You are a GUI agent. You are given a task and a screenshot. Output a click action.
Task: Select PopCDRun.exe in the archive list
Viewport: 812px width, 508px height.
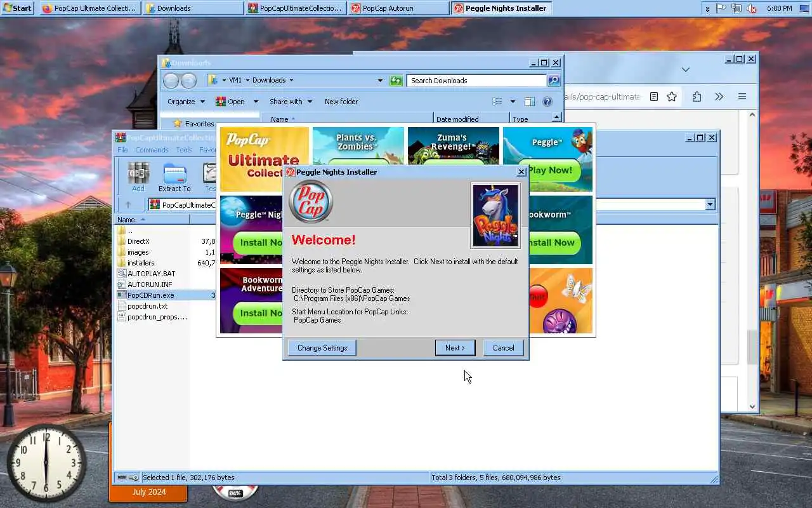tap(150, 295)
